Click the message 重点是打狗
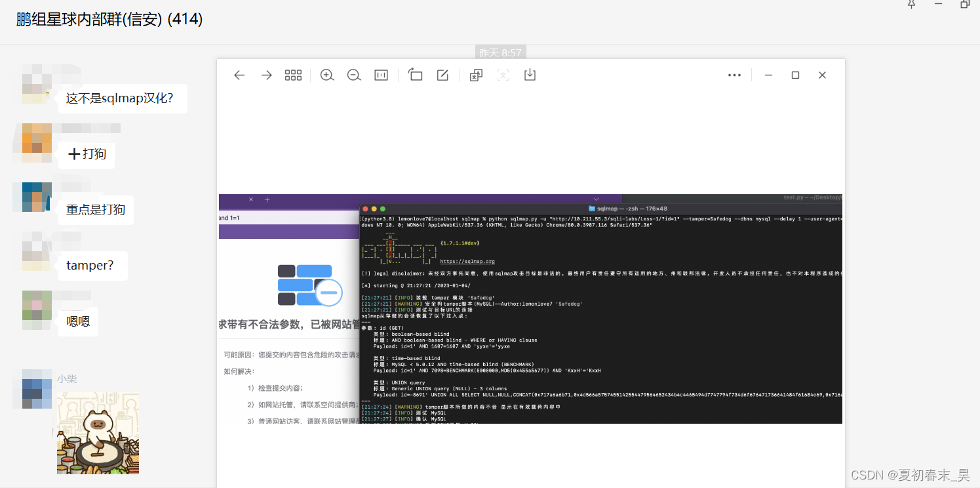The height and width of the screenshot is (488, 980). pyautogui.click(x=96, y=210)
